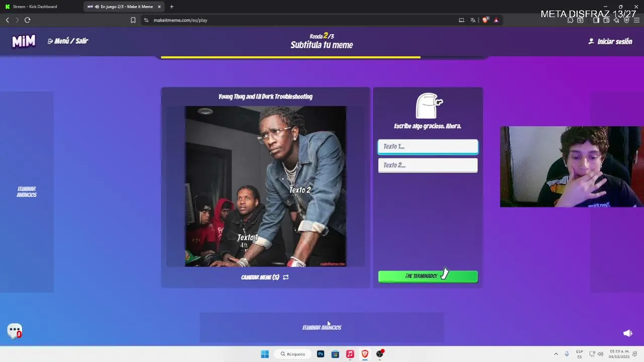
Task: Click the swap arrows icon beside Cambiar meme
Action: tap(286, 277)
